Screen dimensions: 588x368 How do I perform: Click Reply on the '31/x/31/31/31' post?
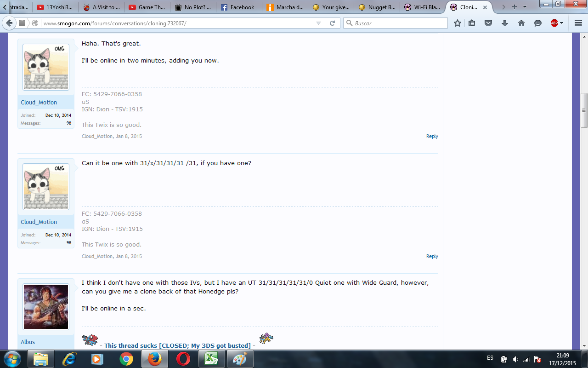click(x=432, y=257)
